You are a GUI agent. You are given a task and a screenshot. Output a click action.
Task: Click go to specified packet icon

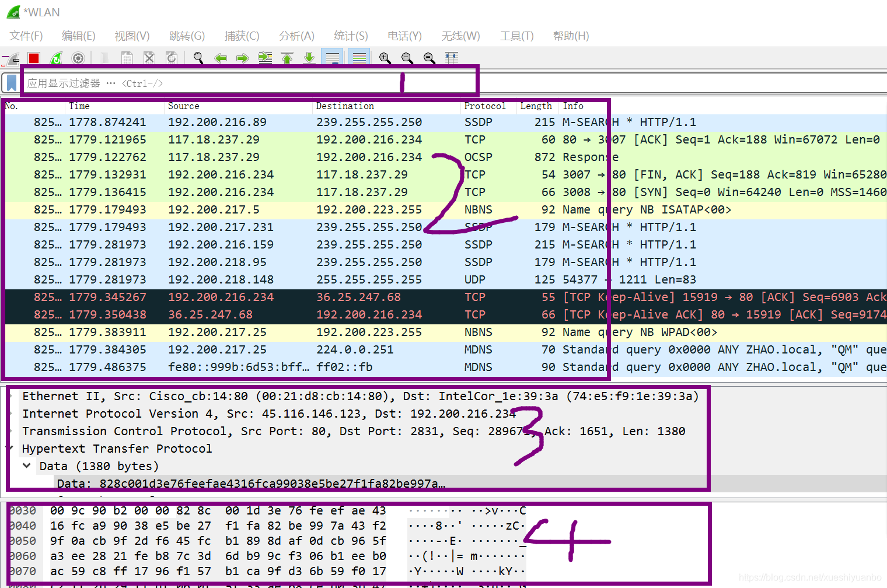[265, 58]
